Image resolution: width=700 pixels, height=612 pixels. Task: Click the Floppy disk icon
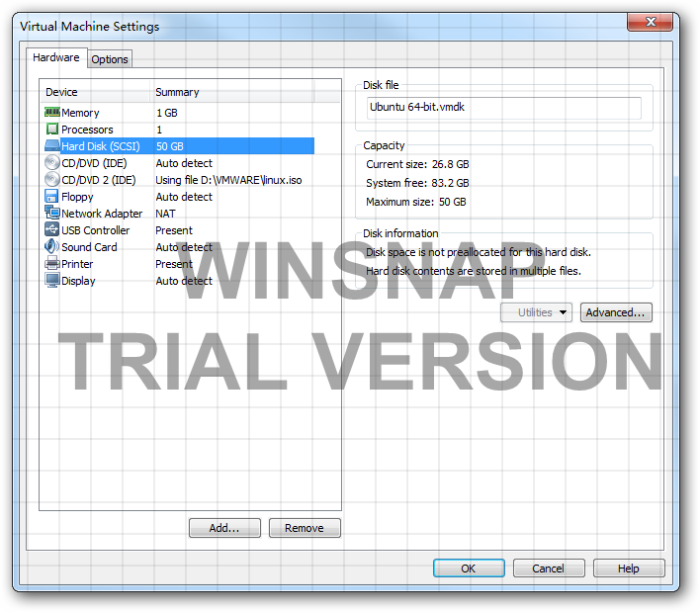click(x=51, y=196)
